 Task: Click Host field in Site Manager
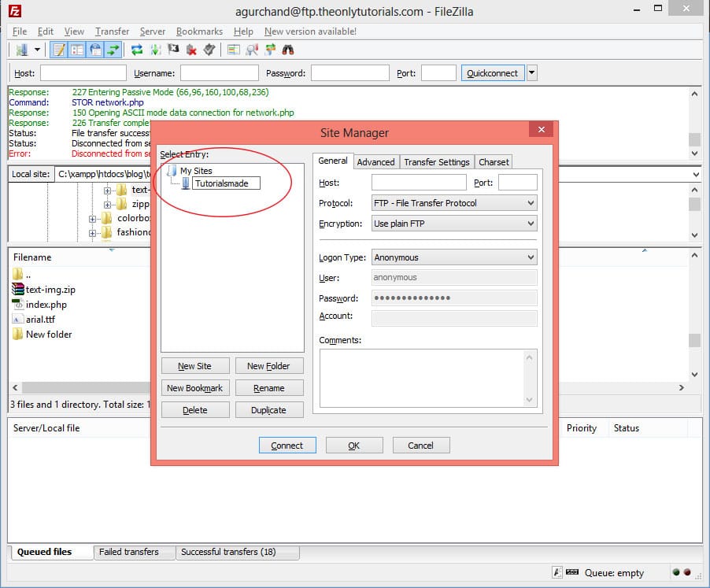tap(419, 183)
